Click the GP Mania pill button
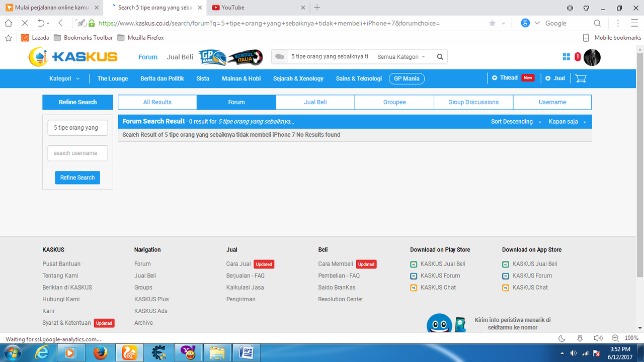This screenshot has width=644, height=362. (x=407, y=78)
